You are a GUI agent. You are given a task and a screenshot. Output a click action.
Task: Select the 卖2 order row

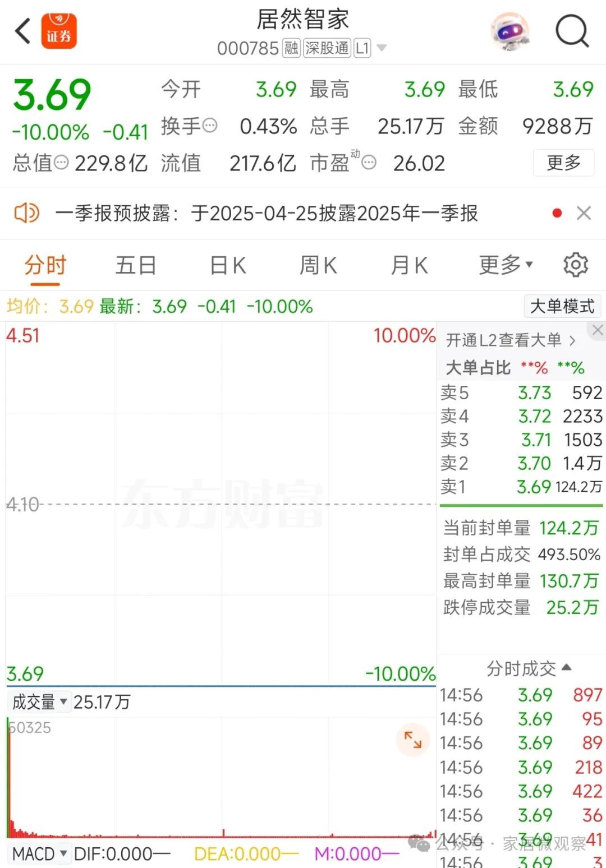[x=521, y=463]
